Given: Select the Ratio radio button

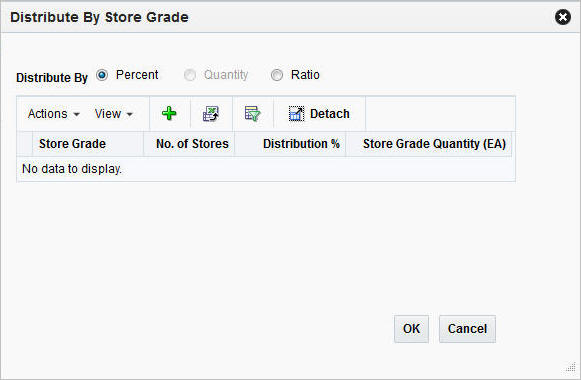Looking at the screenshot, I should coord(277,75).
